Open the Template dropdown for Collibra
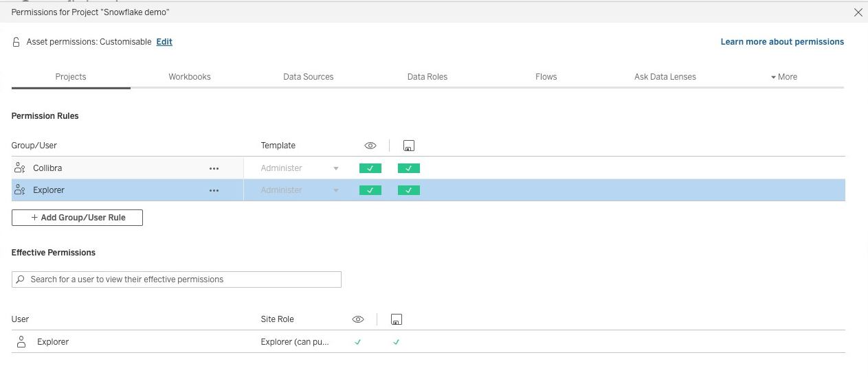 pyautogui.click(x=300, y=168)
